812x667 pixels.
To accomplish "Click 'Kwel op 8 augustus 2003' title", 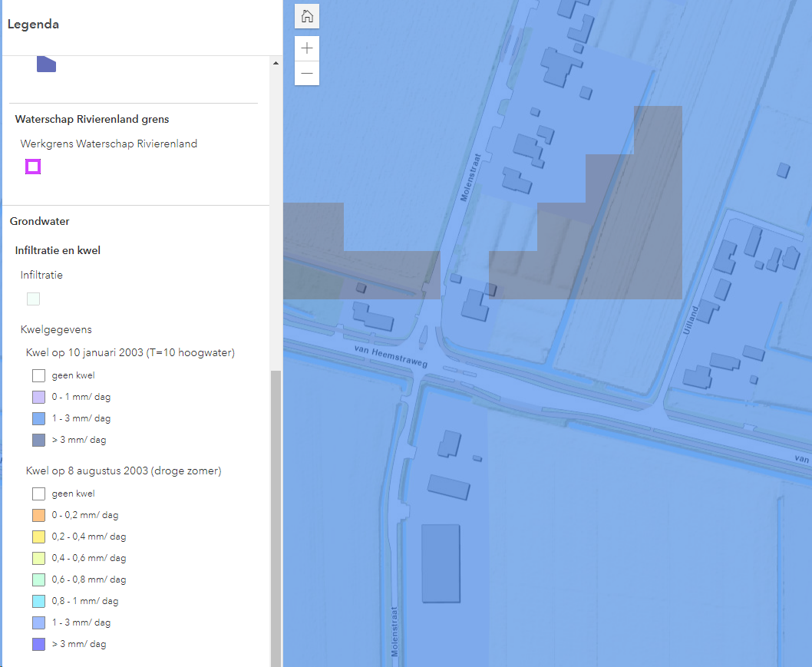I will pos(124,471).
